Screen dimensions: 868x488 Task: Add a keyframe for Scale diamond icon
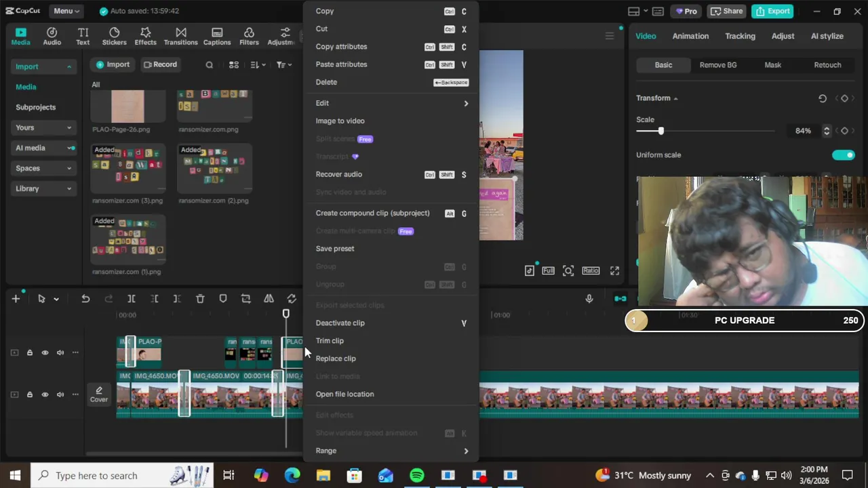point(844,131)
